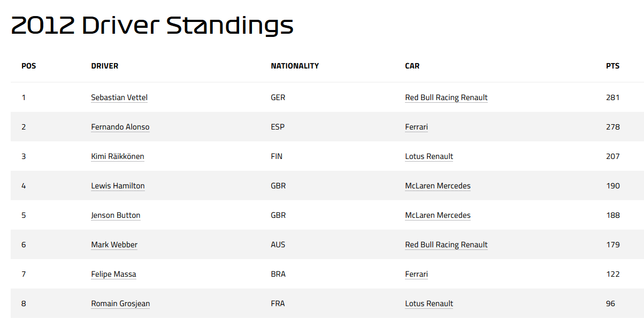Screen dimensions: 644x319
Task: Open Romain Grosjean driver page
Action: [x=120, y=303]
